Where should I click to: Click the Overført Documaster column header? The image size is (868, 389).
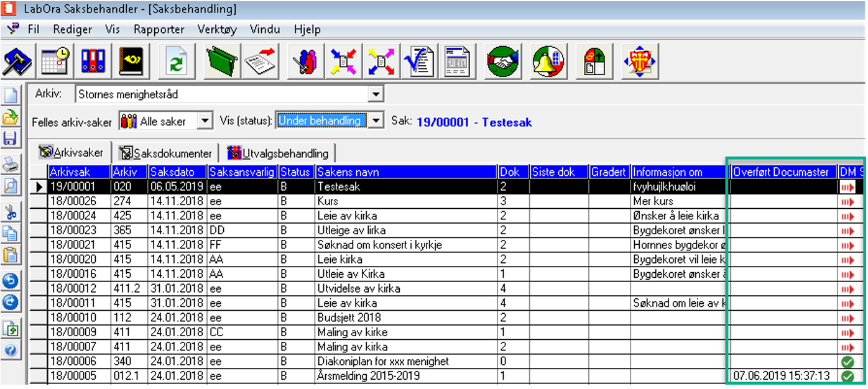click(x=783, y=172)
